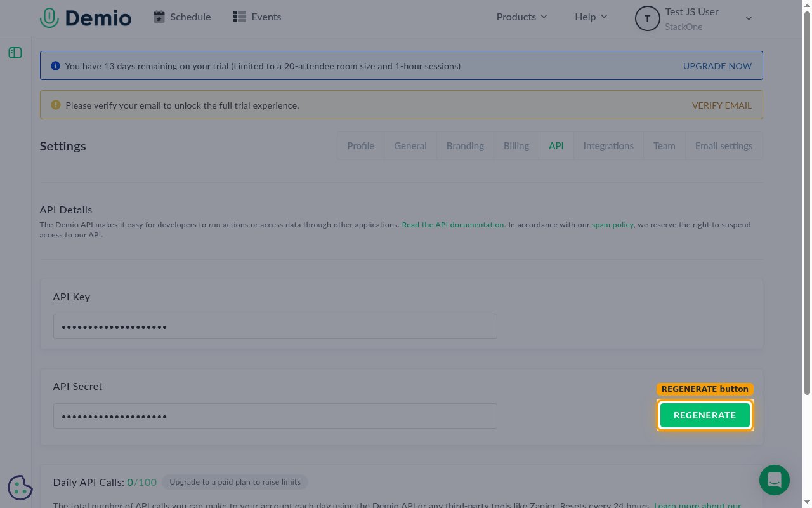Toggle the sidebar panel icon
The width and height of the screenshot is (812, 508).
(15, 53)
